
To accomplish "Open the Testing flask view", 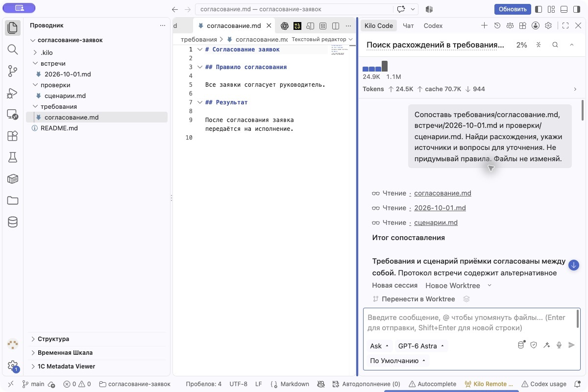I will click(13, 157).
